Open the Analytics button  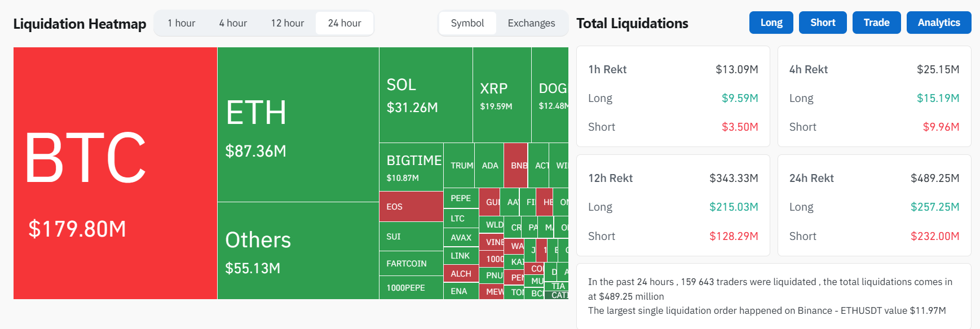[939, 23]
